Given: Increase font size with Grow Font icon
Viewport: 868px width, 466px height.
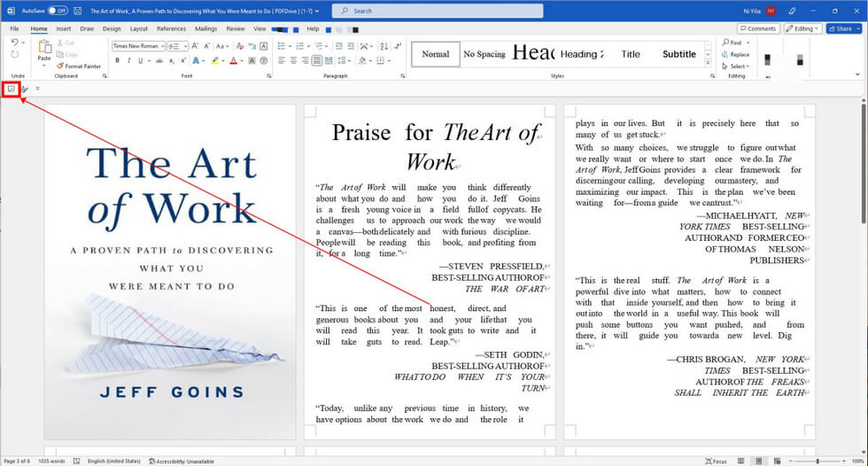Looking at the screenshot, I should (x=195, y=46).
